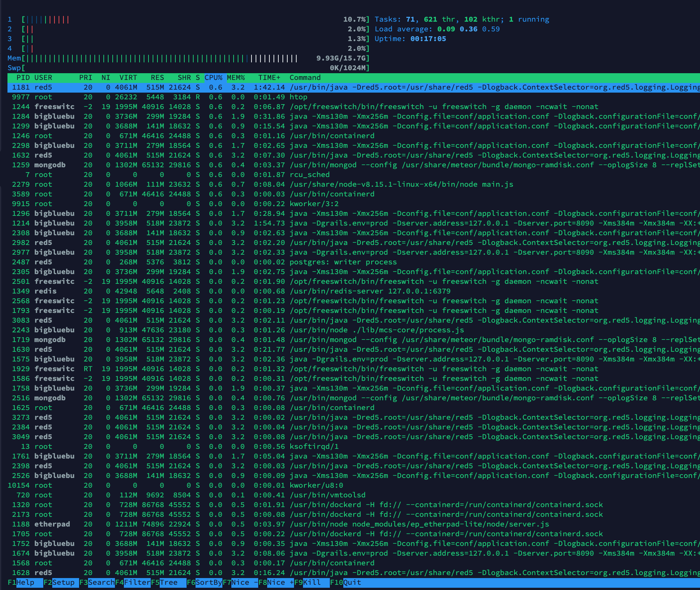The width and height of the screenshot is (700, 590).
Task: Select freeswitch row with RT priority
Action: pyautogui.click(x=354, y=369)
